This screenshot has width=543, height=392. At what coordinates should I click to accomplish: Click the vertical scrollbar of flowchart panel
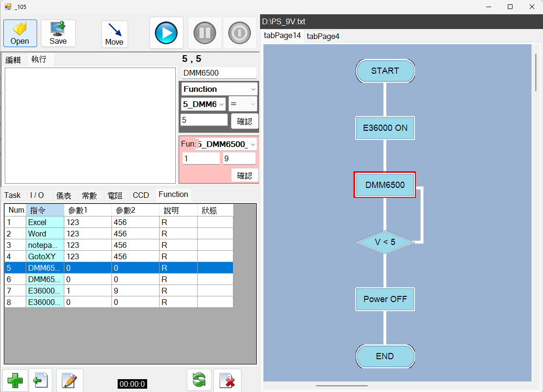(x=535, y=73)
